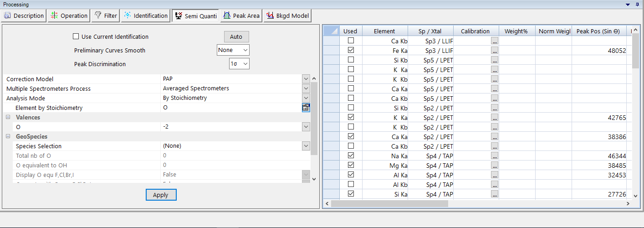Click the Description tab icon
The height and width of the screenshot is (228, 644).
click(7, 16)
